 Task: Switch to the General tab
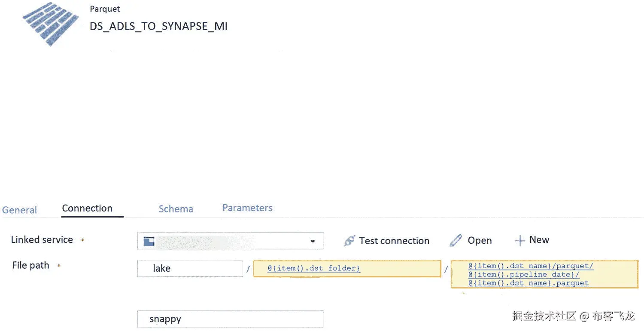(x=19, y=209)
